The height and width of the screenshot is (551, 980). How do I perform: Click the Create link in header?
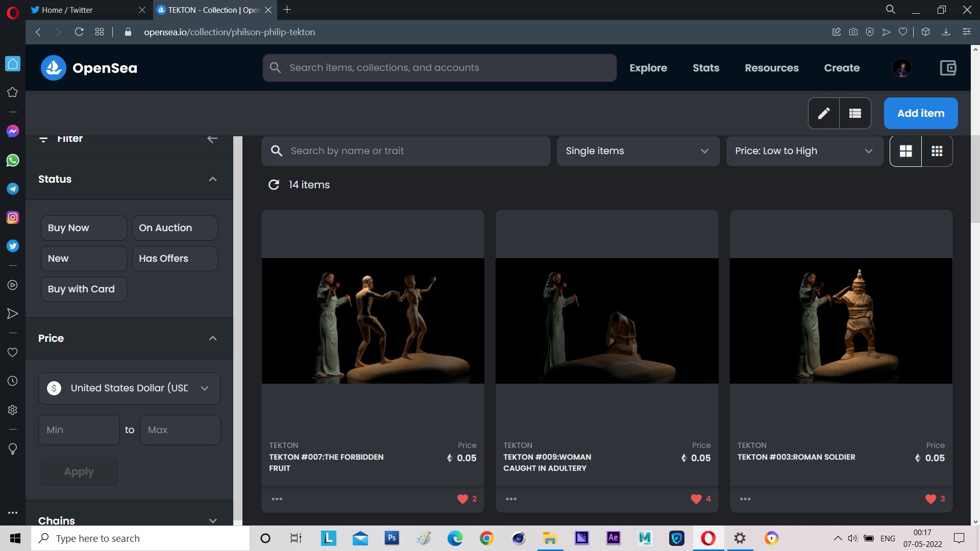pos(841,68)
